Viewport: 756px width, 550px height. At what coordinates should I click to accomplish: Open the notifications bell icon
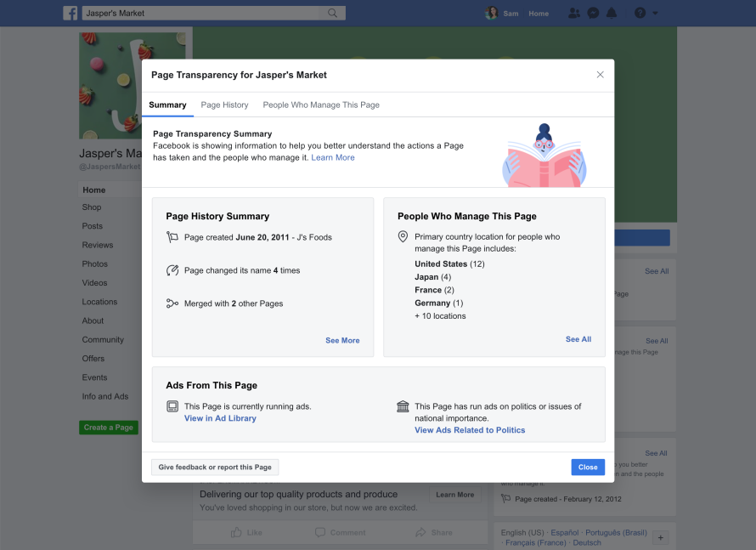(612, 13)
